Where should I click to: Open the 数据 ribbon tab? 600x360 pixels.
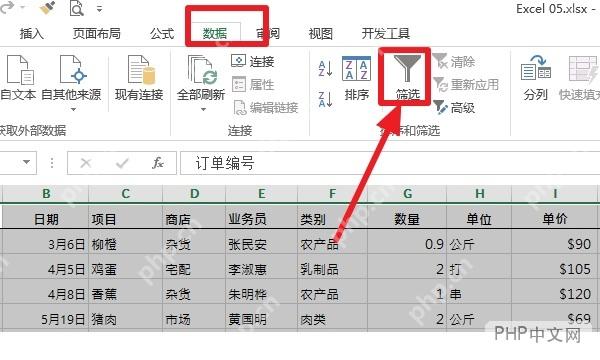coord(215,34)
